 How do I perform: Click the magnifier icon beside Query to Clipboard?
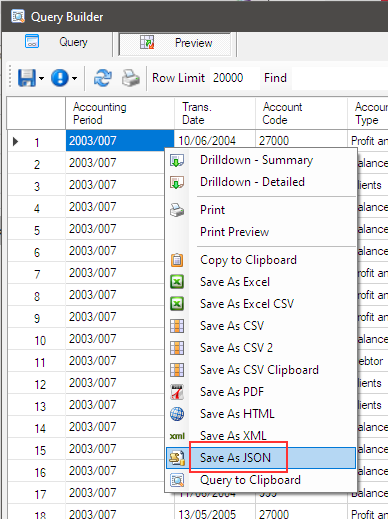[177, 480]
